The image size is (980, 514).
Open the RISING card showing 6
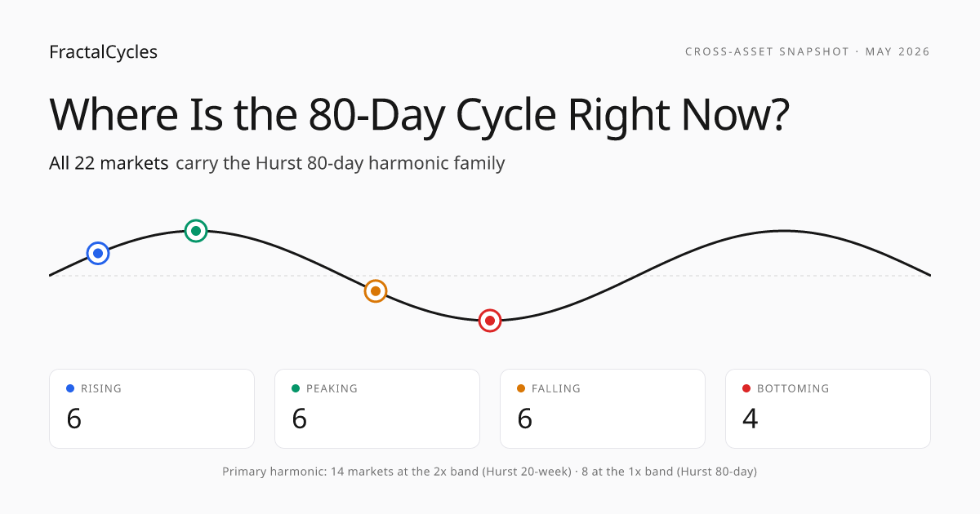point(152,409)
